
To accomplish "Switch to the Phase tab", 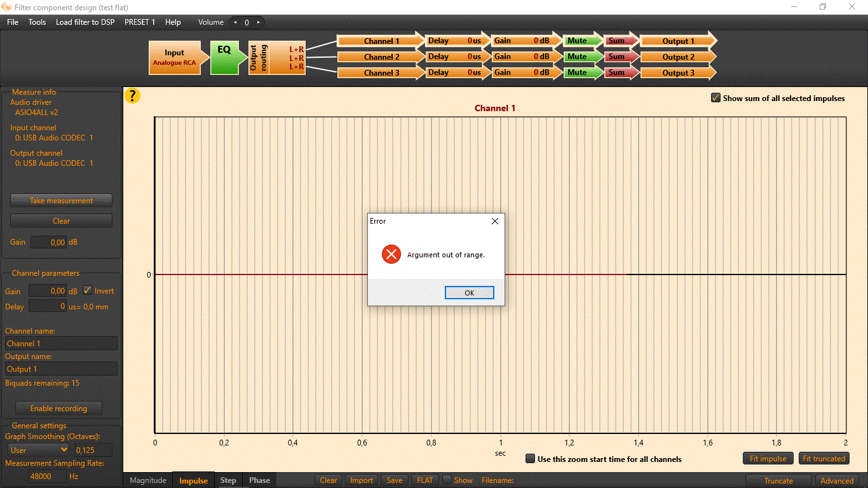I will [259, 480].
